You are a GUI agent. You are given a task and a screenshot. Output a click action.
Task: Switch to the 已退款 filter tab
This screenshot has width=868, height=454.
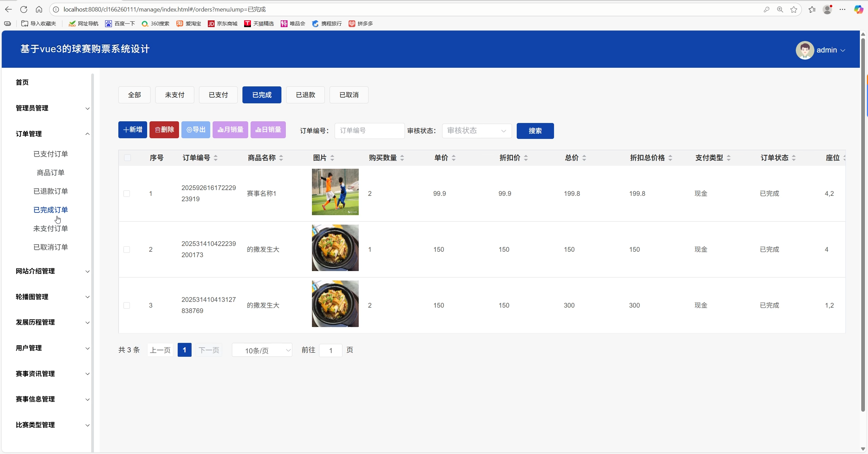305,95
